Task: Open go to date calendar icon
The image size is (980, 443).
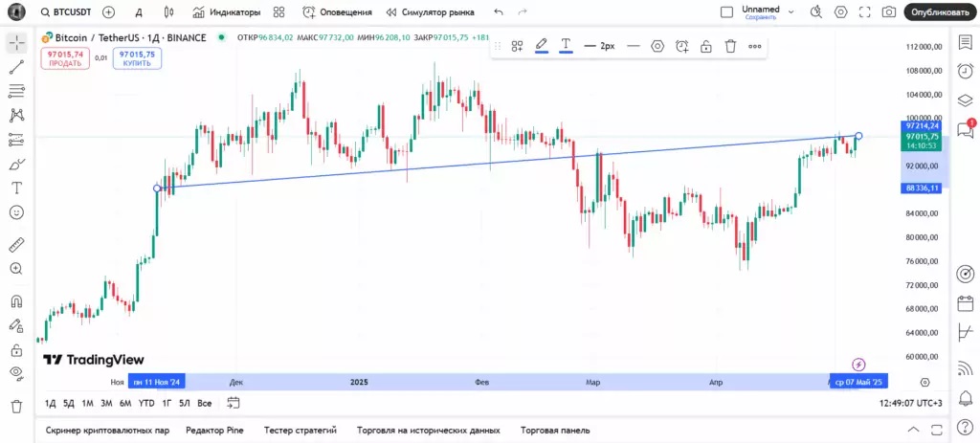Action: [234, 403]
